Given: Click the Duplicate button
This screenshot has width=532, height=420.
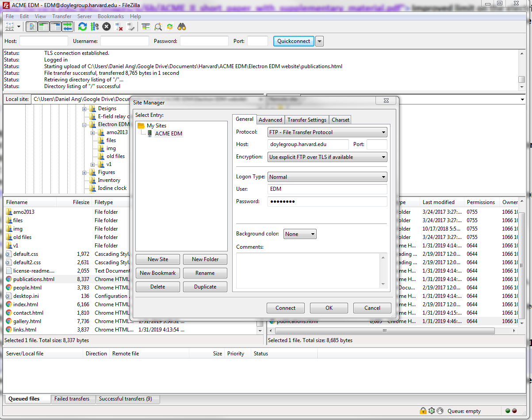Looking at the screenshot, I should (205, 287).
